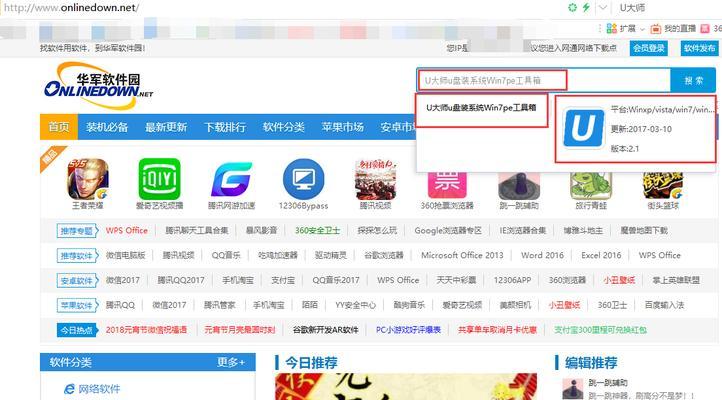Open the 百度输入法 link
722x400 pixels.
click(x=664, y=305)
